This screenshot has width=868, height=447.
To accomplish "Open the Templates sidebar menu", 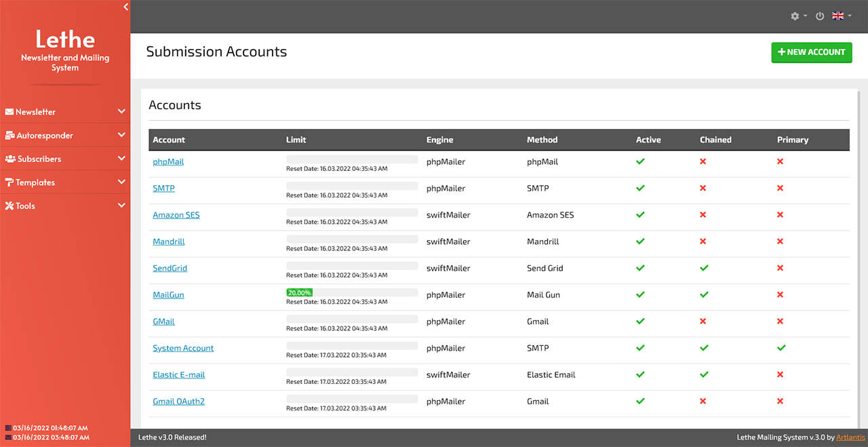I will 65,182.
